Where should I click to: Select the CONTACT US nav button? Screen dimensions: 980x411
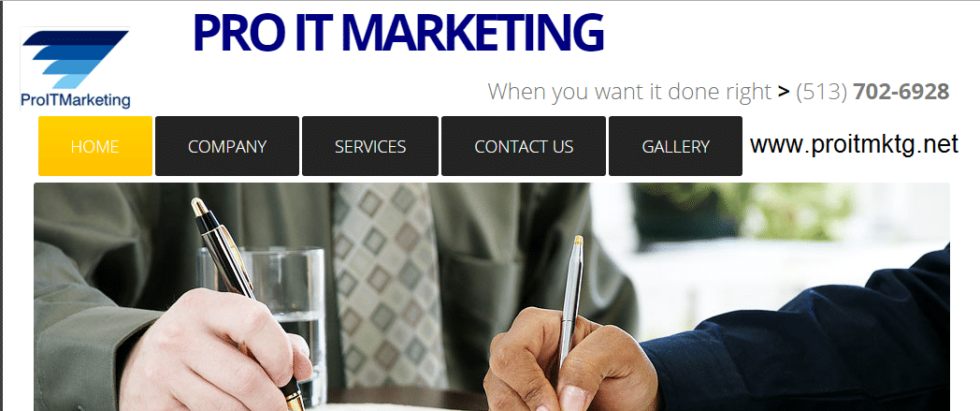523,146
